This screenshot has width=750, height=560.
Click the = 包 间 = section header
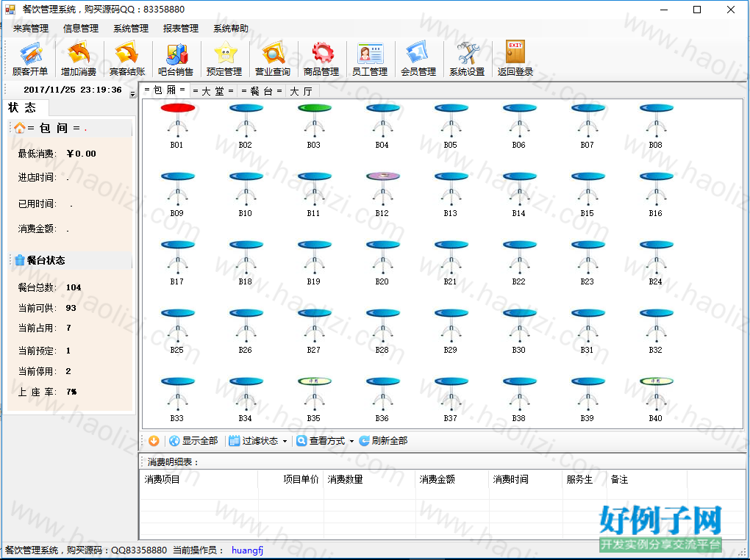point(70,128)
